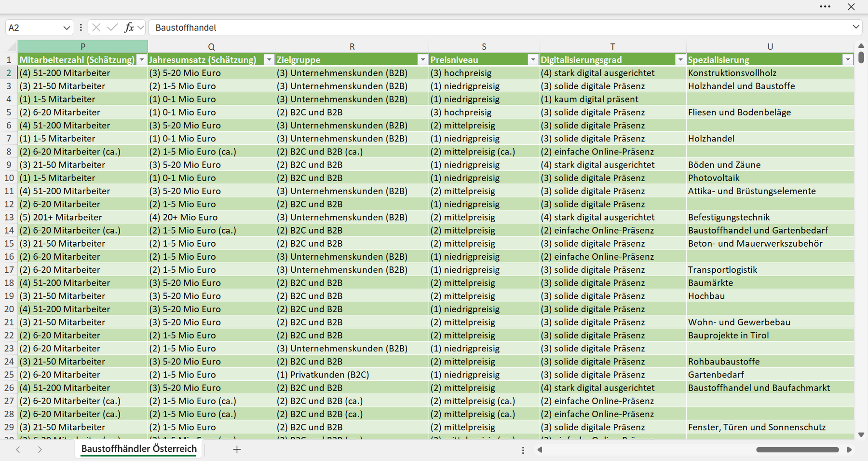868x461 pixels.
Task: Expand the function list arrow beside fx
Action: (x=141, y=28)
